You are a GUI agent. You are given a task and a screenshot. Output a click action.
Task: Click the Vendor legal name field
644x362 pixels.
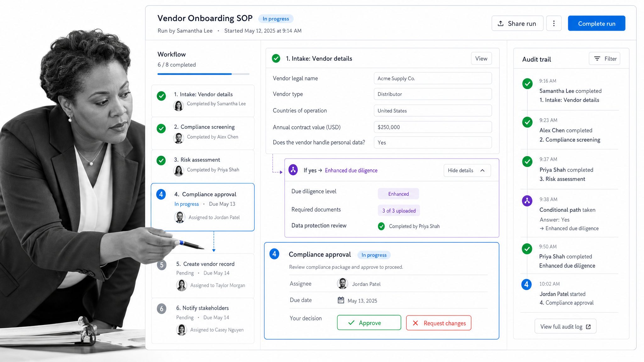432,78
